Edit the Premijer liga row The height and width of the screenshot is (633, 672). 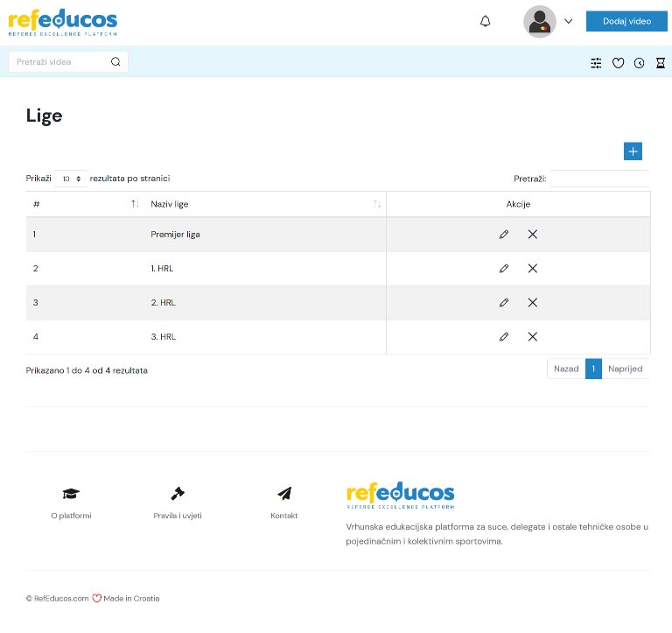[x=504, y=235]
